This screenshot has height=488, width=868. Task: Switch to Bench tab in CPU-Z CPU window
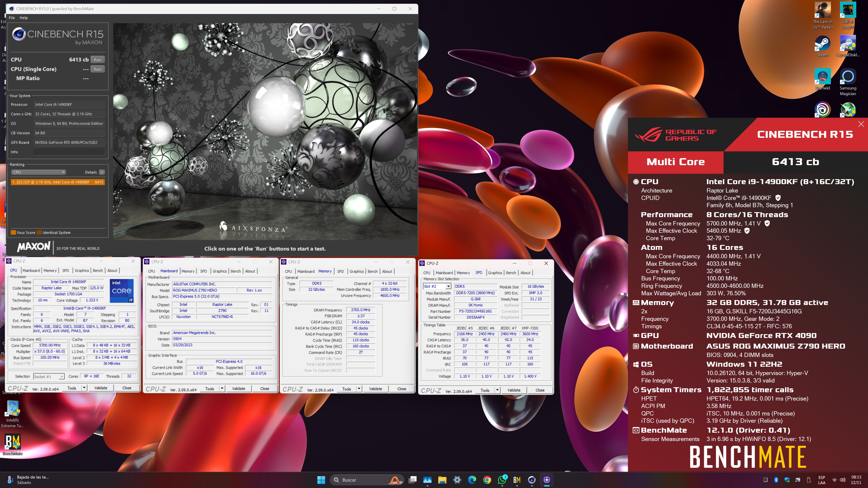click(x=98, y=270)
